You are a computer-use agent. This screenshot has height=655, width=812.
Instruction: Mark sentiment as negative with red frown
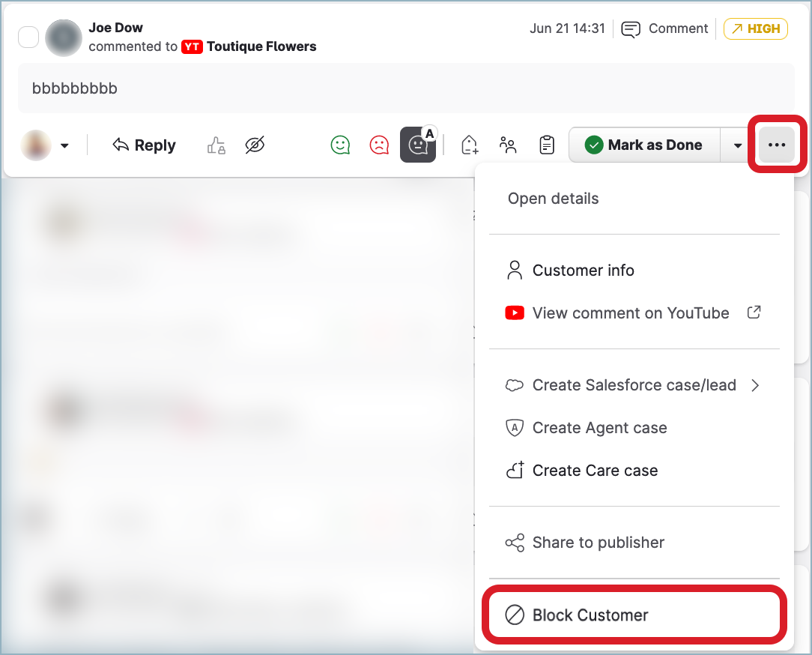(x=380, y=145)
